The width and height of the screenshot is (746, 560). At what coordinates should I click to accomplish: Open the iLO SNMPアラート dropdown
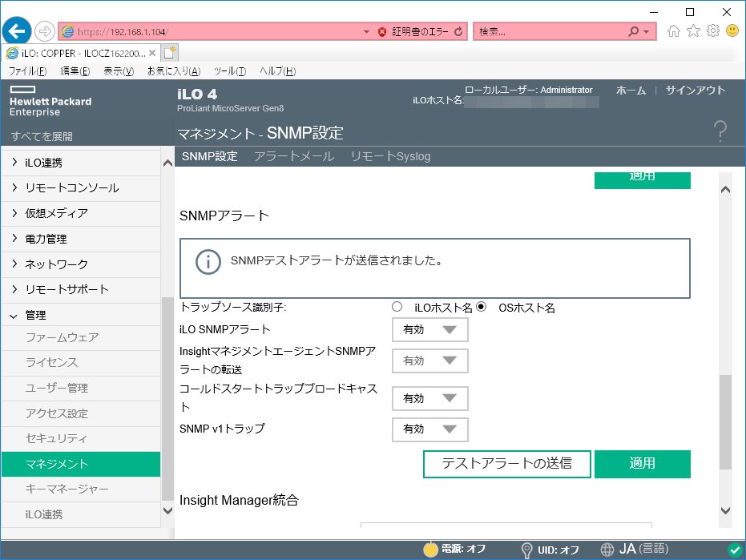click(430, 330)
